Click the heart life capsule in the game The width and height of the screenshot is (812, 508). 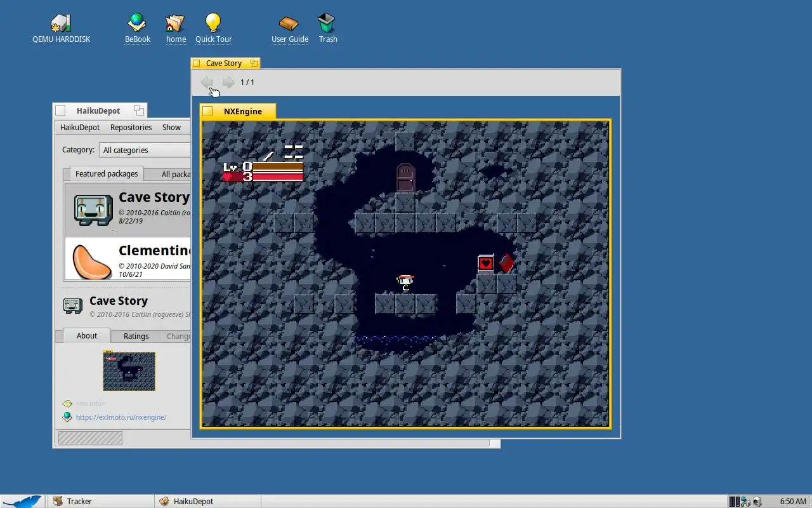point(486,263)
